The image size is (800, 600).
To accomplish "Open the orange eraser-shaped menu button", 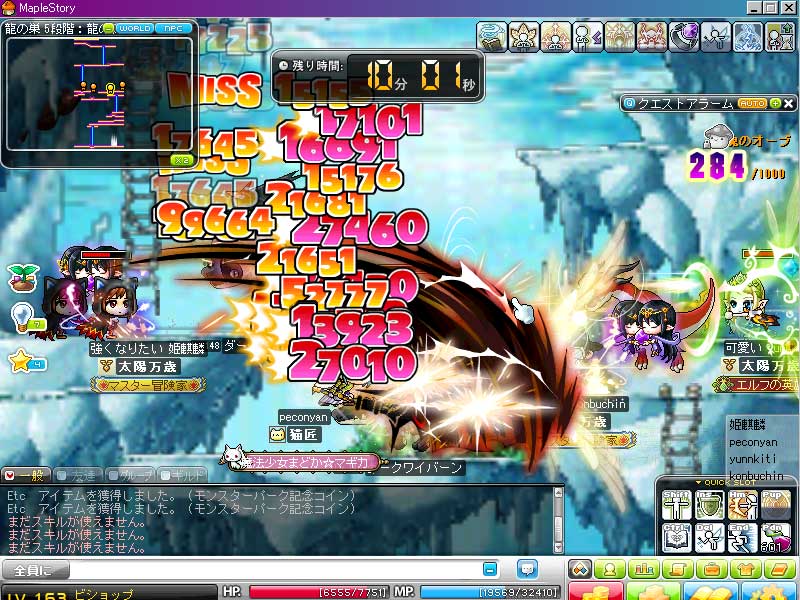I will [780, 568].
